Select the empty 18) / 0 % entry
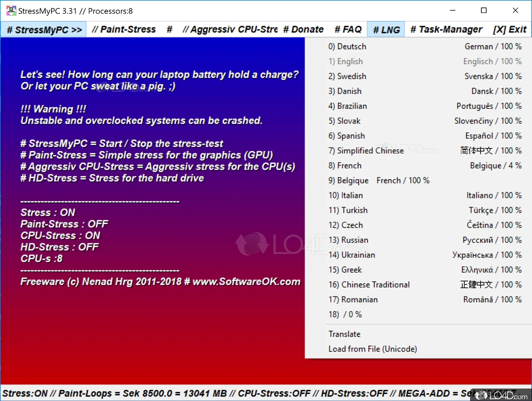532x401 pixels. point(419,315)
